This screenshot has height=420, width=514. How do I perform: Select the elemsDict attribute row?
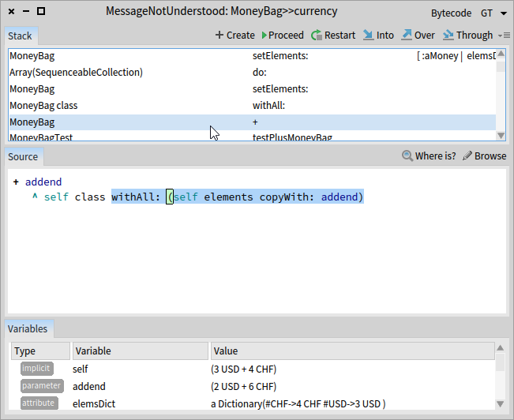pyautogui.click(x=252, y=403)
